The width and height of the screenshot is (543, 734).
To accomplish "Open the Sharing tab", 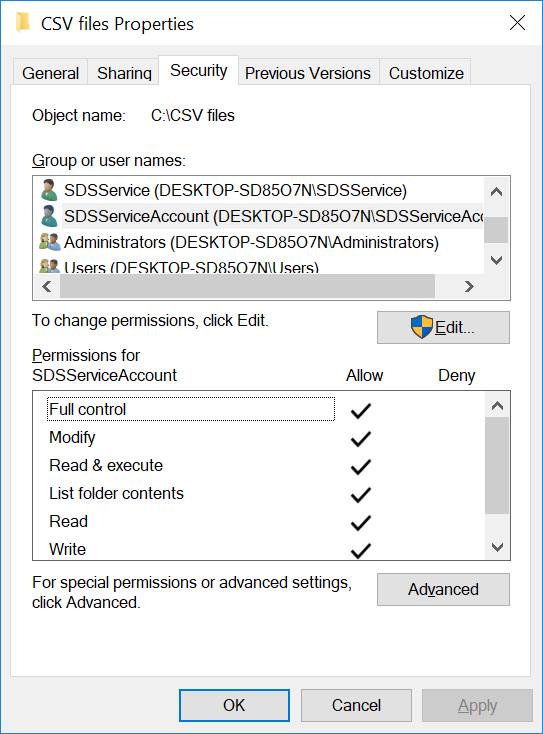I will (x=124, y=73).
